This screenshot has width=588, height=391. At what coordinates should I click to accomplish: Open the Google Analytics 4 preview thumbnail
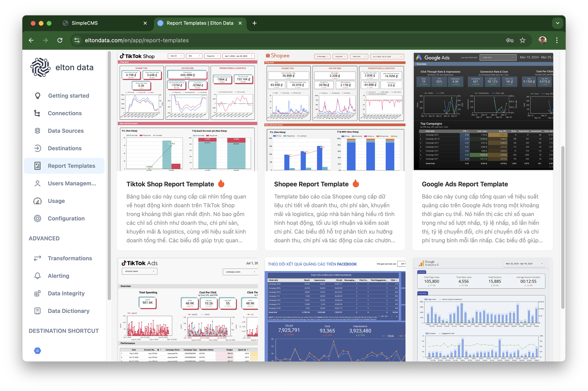(x=483, y=310)
